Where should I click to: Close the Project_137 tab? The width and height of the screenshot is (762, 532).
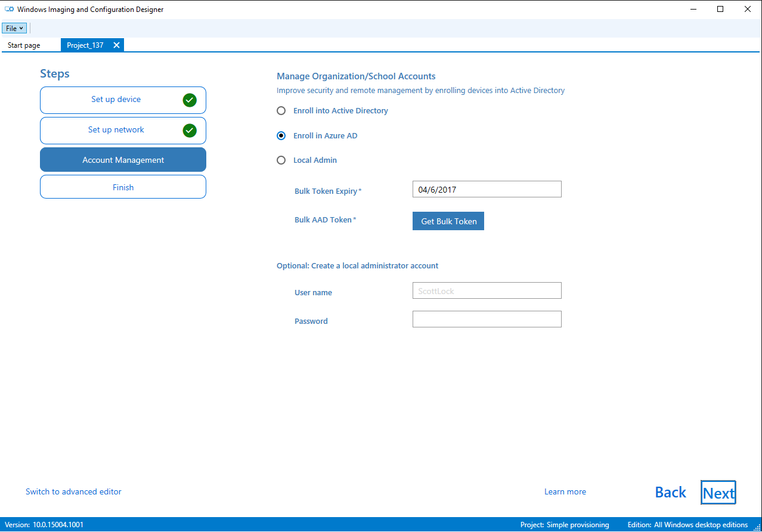(117, 45)
